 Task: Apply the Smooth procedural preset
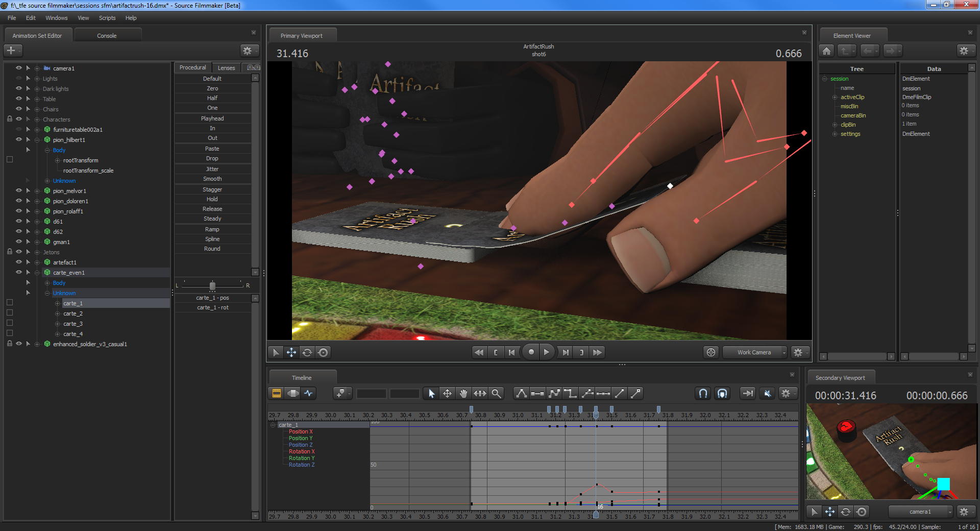click(212, 179)
